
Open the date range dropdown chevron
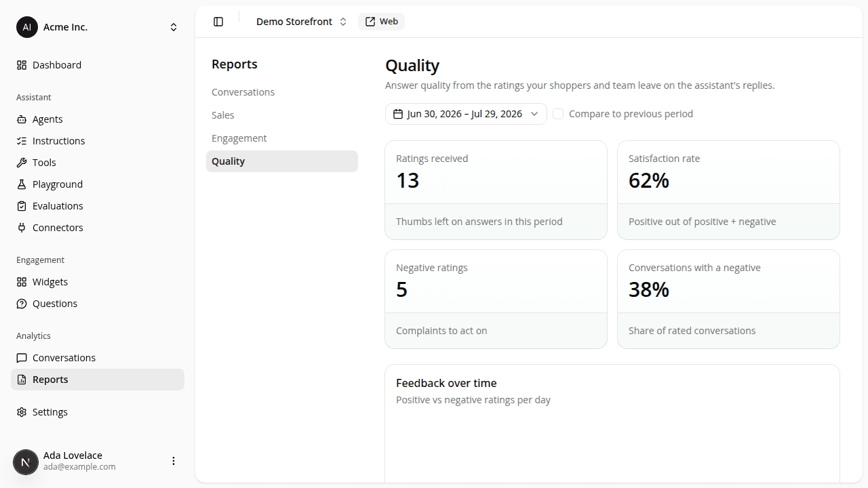(534, 114)
